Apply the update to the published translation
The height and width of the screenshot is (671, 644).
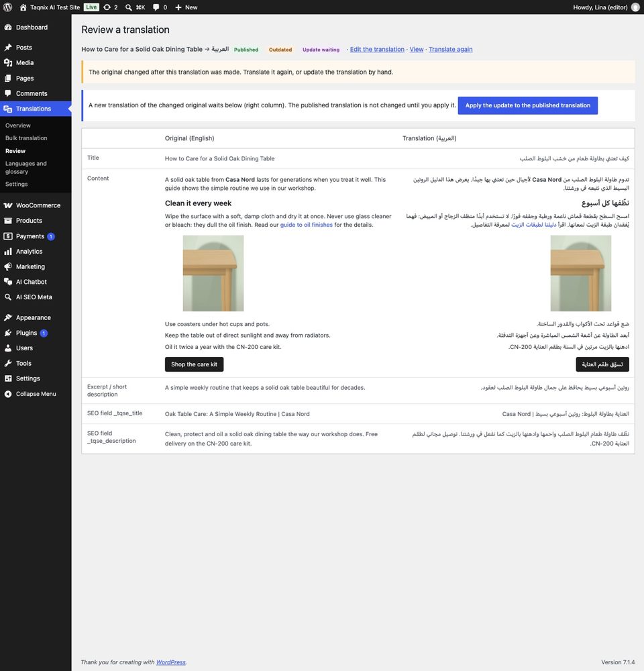pos(527,105)
